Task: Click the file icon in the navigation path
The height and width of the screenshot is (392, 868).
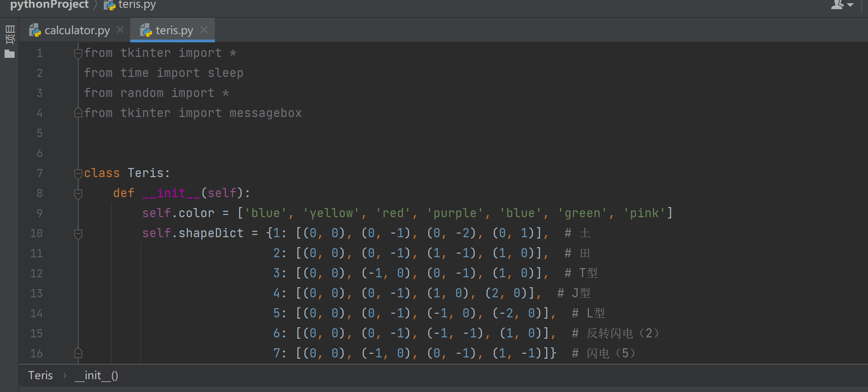Action: coord(109,5)
